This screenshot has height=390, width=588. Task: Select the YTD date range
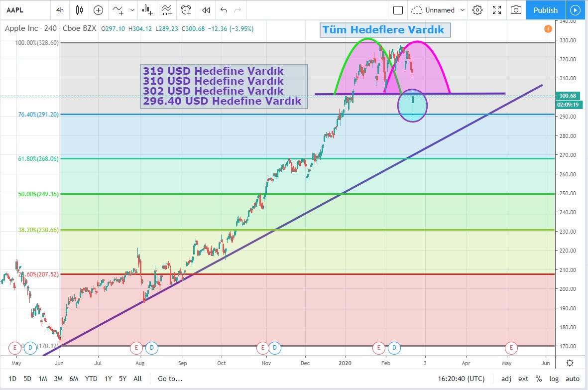91,379
